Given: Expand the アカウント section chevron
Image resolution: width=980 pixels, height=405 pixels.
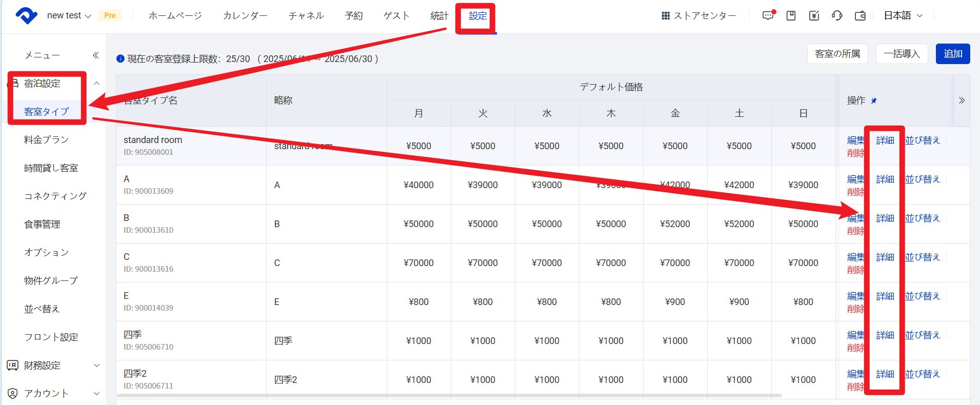Looking at the screenshot, I should 96,393.
